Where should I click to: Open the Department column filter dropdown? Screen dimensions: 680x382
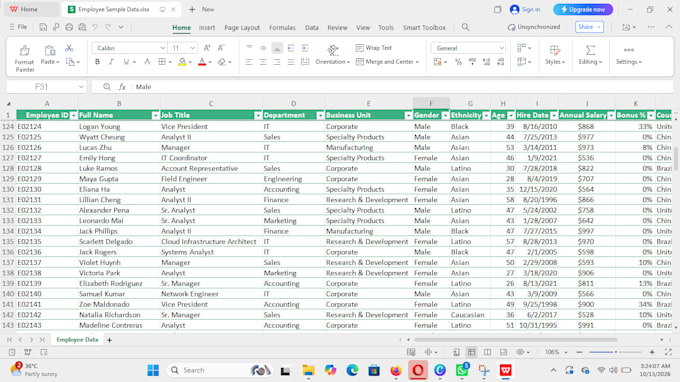click(320, 115)
